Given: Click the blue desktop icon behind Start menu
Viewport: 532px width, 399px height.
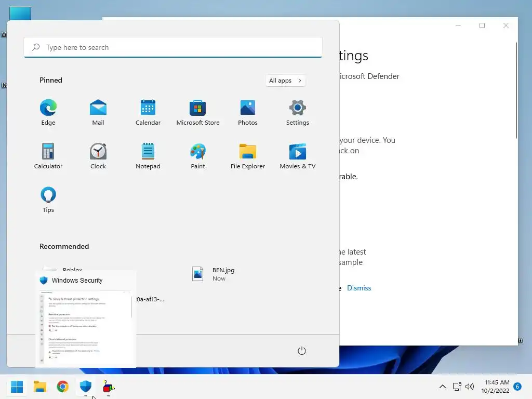Looking at the screenshot, I should point(20,14).
